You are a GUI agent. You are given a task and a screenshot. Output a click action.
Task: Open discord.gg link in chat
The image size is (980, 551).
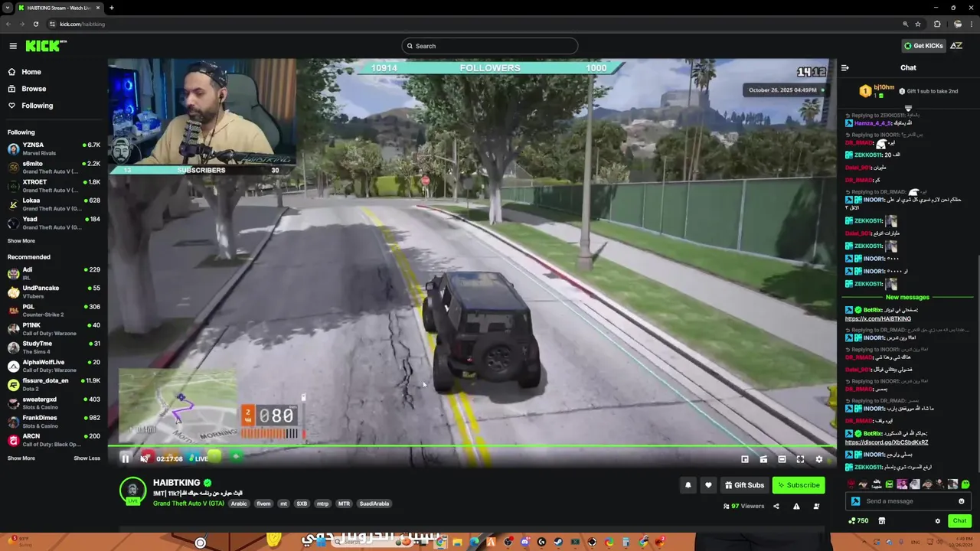(887, 442)
